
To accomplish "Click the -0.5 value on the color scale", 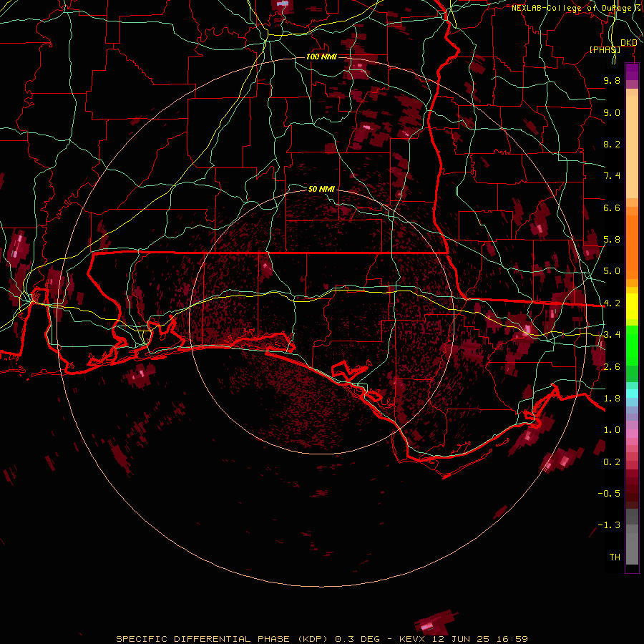I will point(609,494).
